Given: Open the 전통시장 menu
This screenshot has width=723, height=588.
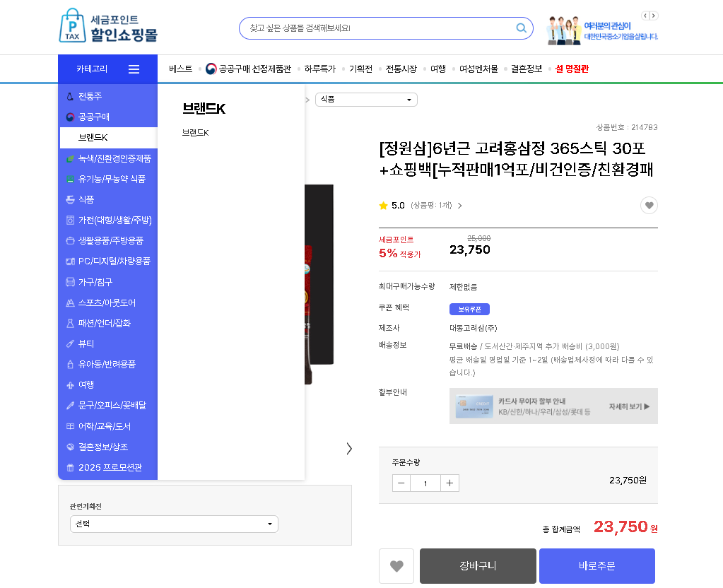Looking at the screenshot, I should [401, 69].
